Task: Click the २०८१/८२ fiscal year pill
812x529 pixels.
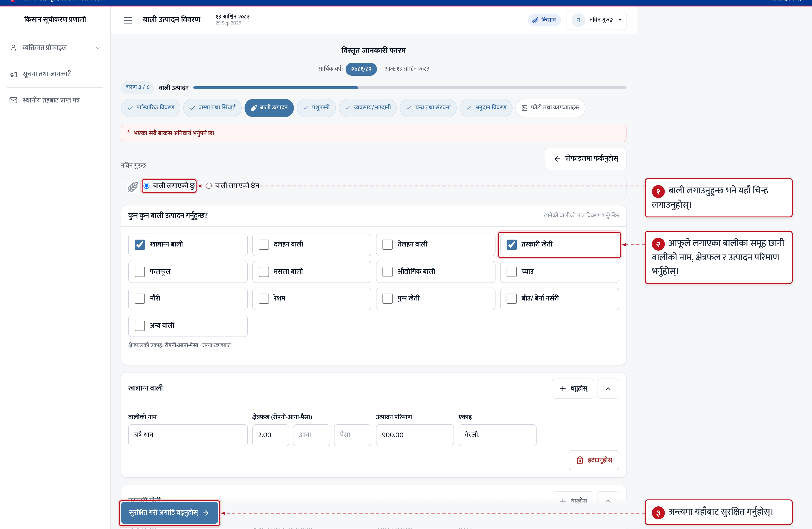Action: pos(361,69)
